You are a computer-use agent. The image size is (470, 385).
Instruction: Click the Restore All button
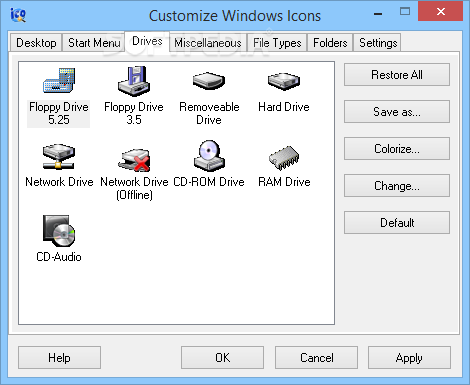pos(397,75)
